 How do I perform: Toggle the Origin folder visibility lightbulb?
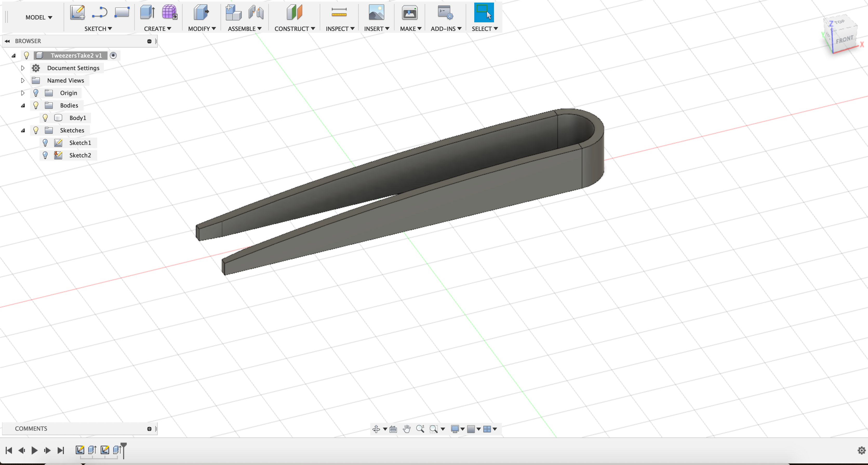point(36,93)
